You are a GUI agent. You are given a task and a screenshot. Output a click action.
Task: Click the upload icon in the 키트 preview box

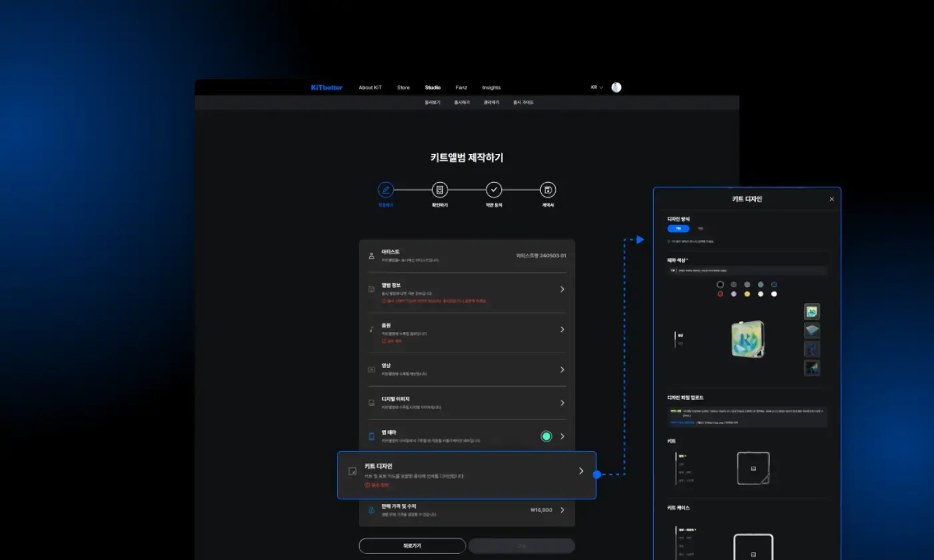[753, 468]
